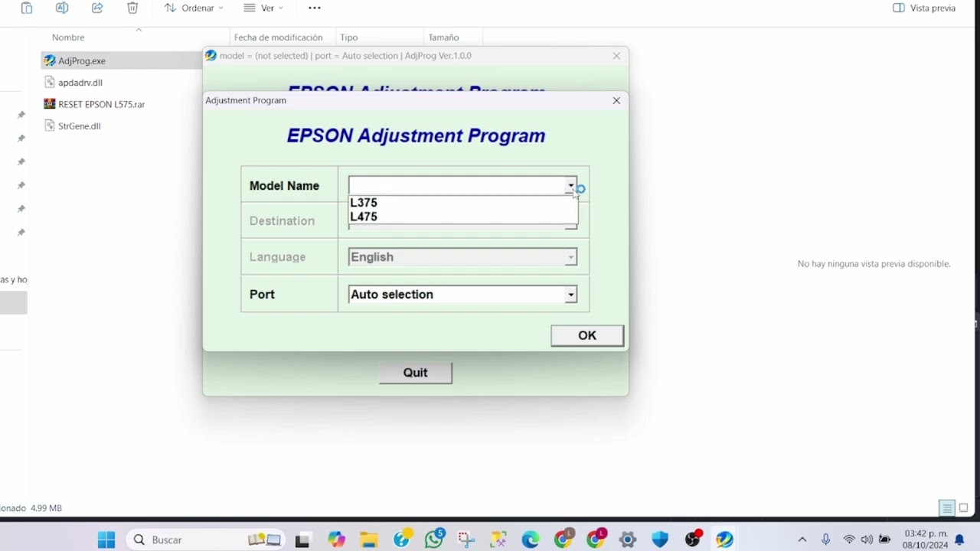Click the AdjProg.exe file icon
This screenshot has width=980, height=551.
pos(50,60)
